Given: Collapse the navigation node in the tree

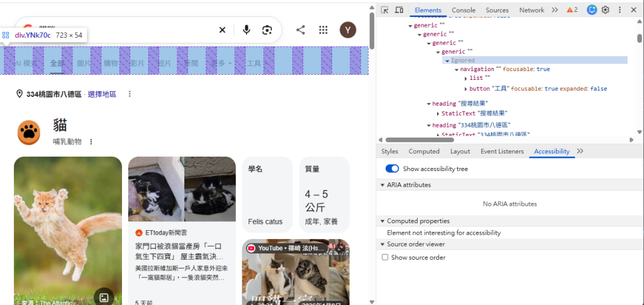Looking at the screenshot, I should [457, 69].
